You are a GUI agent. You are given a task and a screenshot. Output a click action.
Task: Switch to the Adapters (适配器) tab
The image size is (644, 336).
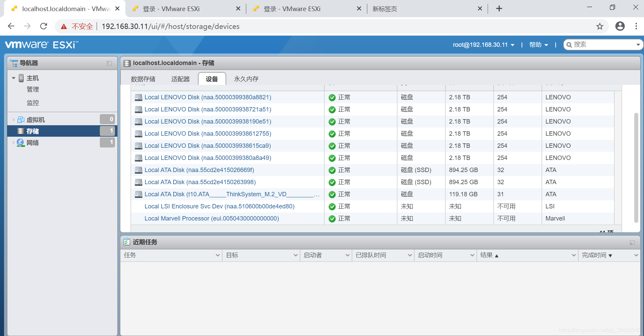click(x=180, y=79)
